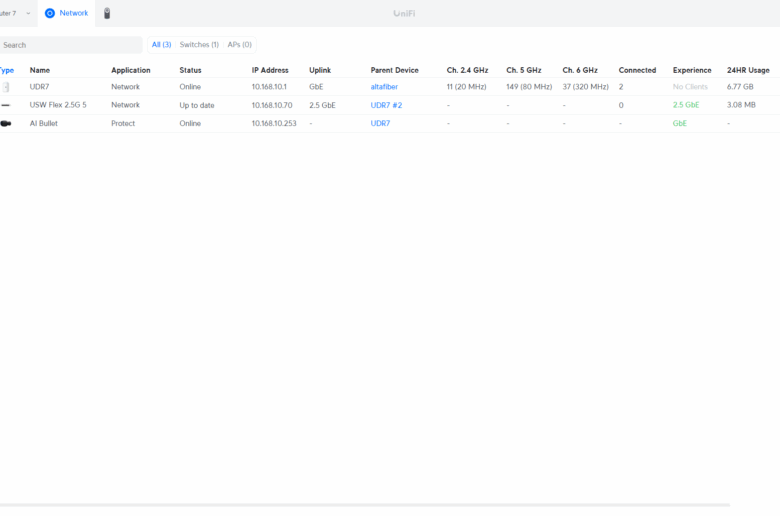Click the 37 (320 MHz) channel value
Image resolution: width=780 pixels, height=516 pixels.
[585, 87]
